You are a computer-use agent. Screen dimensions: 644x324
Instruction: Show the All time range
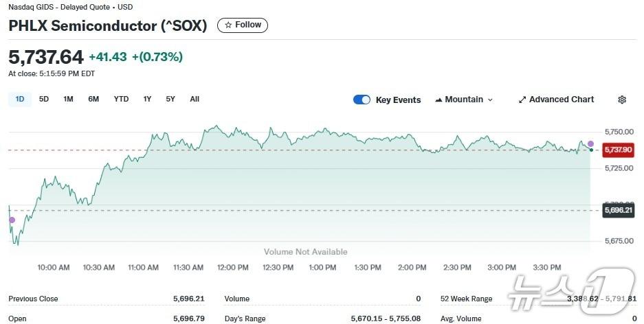coord(195,99)
